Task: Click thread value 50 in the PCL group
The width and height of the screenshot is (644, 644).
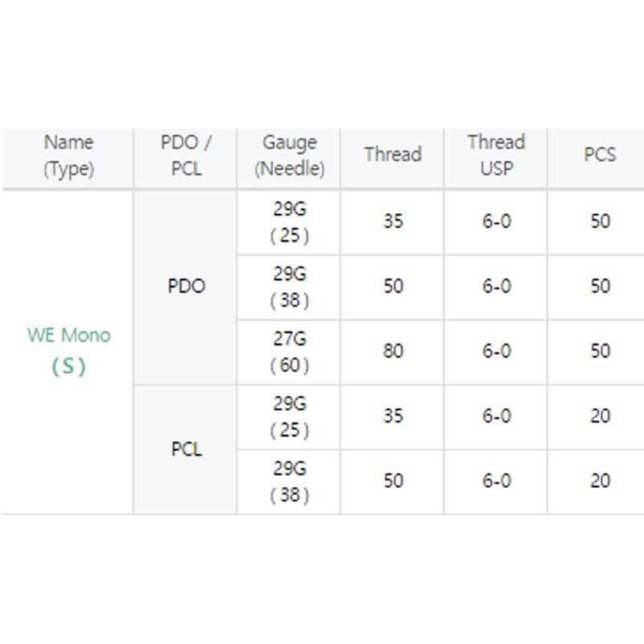Action: (x=393, y=481)
